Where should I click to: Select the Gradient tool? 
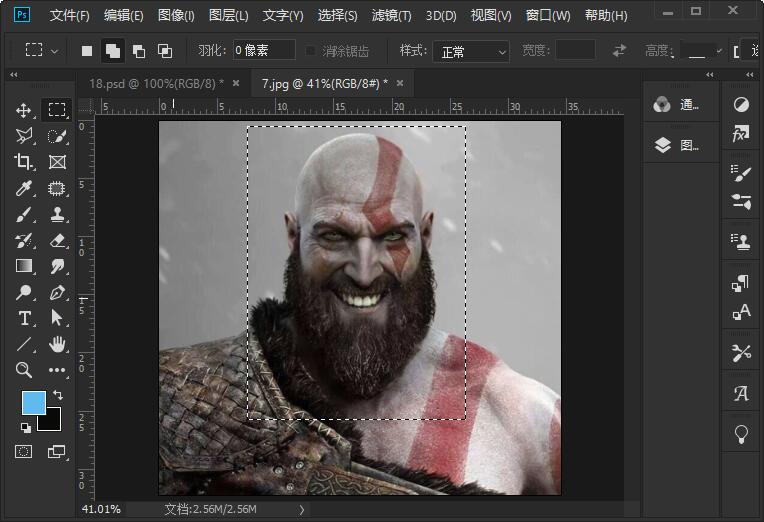coord(23,266)
